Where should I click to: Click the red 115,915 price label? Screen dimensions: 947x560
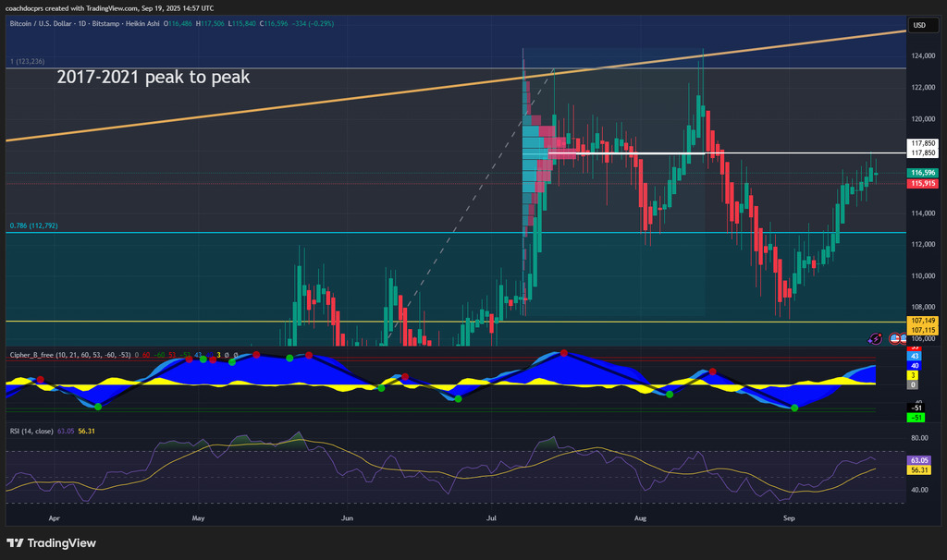[923, 184]
